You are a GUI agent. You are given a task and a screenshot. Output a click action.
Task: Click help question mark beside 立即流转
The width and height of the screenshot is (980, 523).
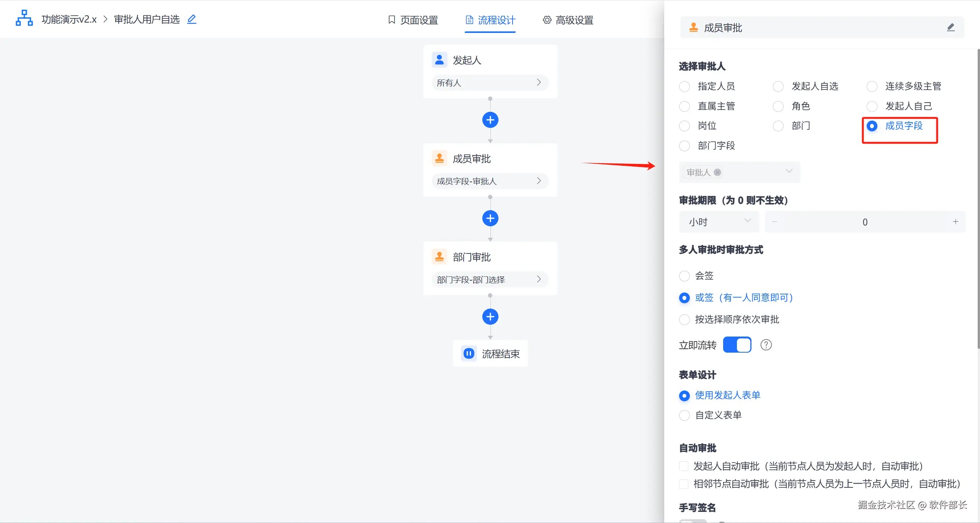click(766, 345)
